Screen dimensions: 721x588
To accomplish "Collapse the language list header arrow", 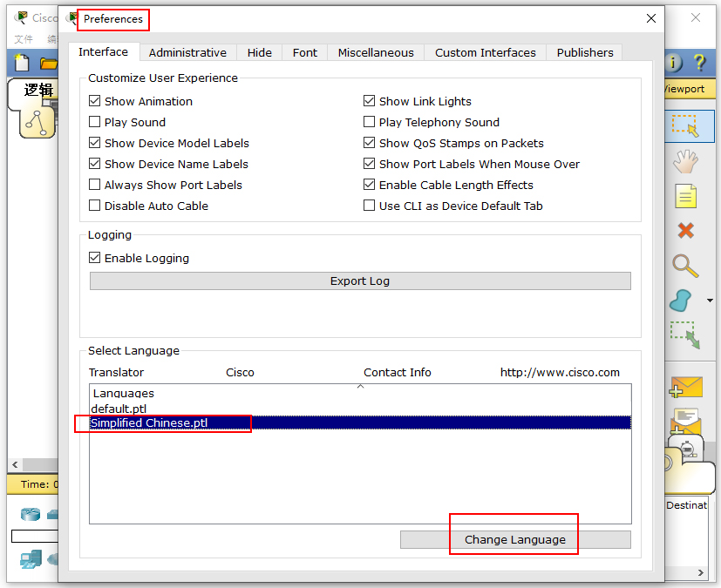I will click(360, 386).
